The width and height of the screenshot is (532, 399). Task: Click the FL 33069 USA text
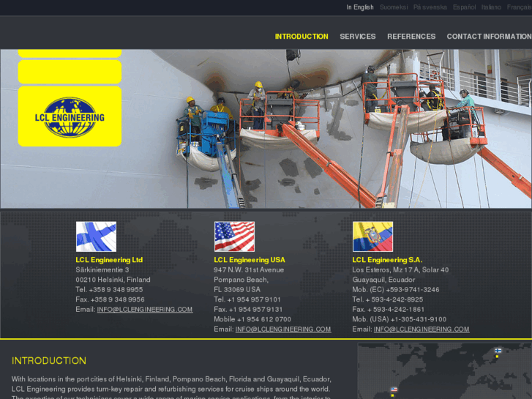coord(237,290)
